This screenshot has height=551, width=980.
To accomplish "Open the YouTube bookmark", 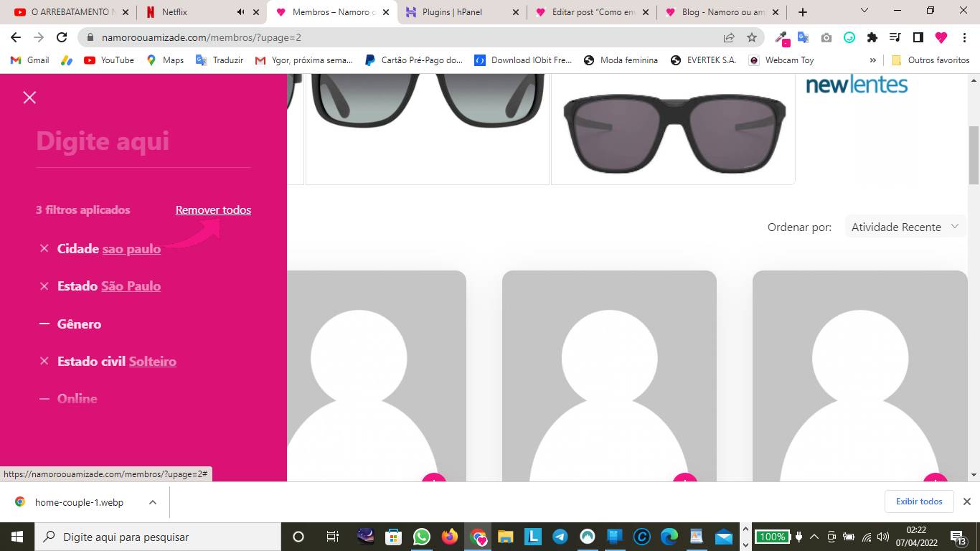I will coord(109,60).
